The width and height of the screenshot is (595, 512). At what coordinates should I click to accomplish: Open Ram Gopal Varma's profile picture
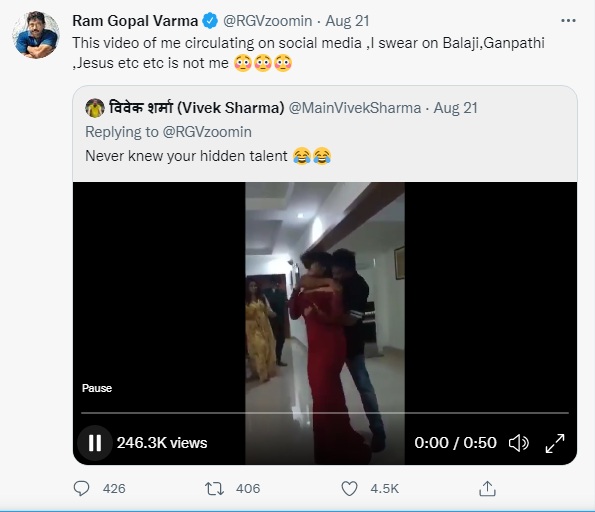36,35
